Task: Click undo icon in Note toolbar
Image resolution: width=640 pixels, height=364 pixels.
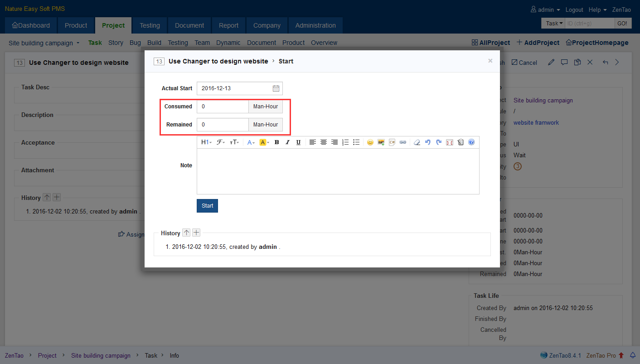Action: (427, 142)
